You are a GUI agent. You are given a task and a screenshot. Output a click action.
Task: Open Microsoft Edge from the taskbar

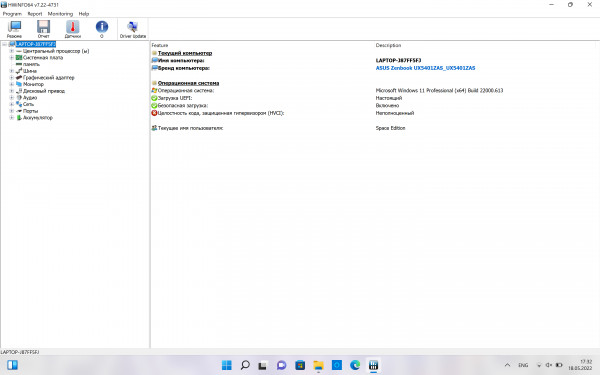pos(355,365)
